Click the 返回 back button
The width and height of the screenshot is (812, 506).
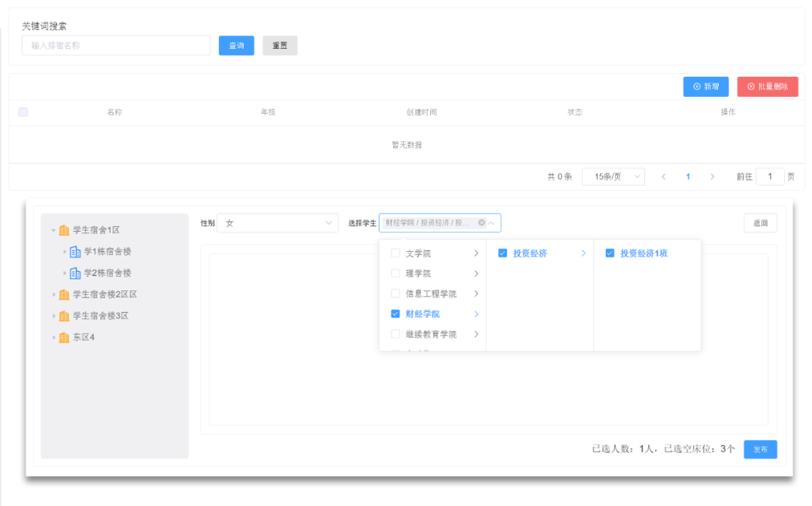pos(760,223)
